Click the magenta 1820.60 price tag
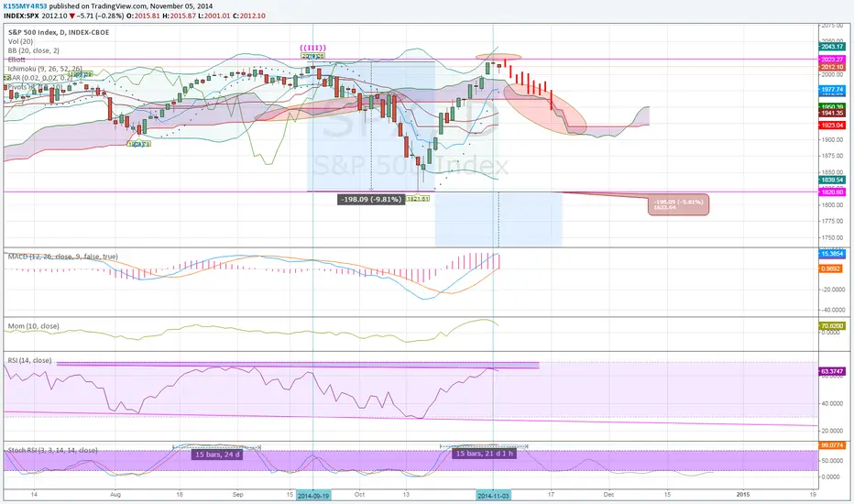Image resolution: width=854 pixels, height=504 pixels. (x=832, y=192)
